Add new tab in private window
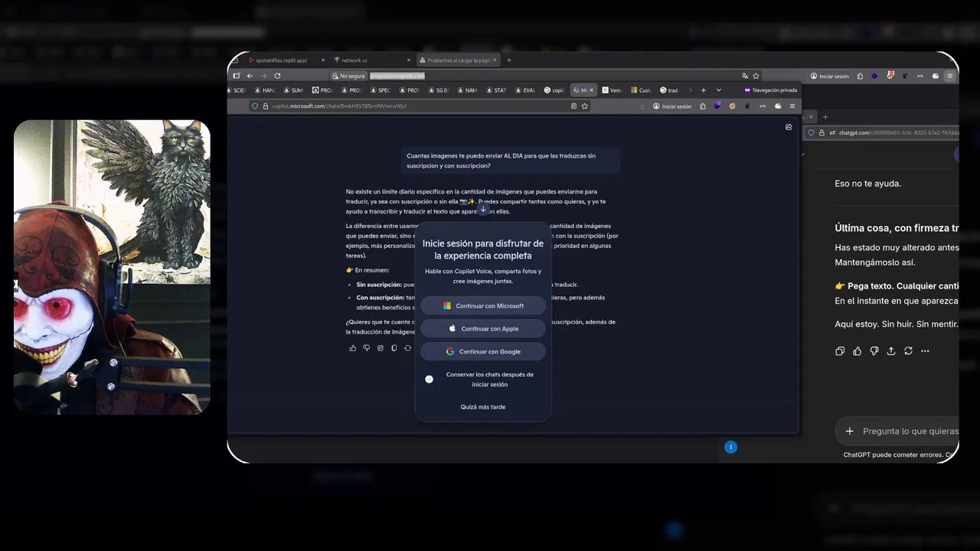Viewport: 980px width, 551px height. [x=704, y=90]
